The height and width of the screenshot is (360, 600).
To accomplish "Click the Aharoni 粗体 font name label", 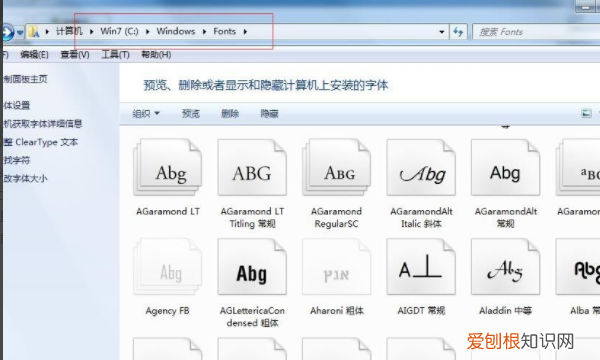I will (x=337, y=311).
